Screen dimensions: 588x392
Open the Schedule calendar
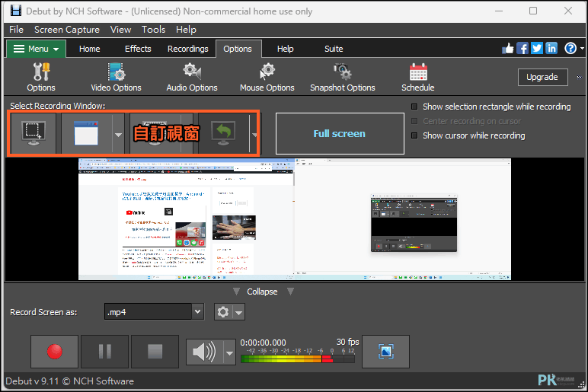[417, 77]
